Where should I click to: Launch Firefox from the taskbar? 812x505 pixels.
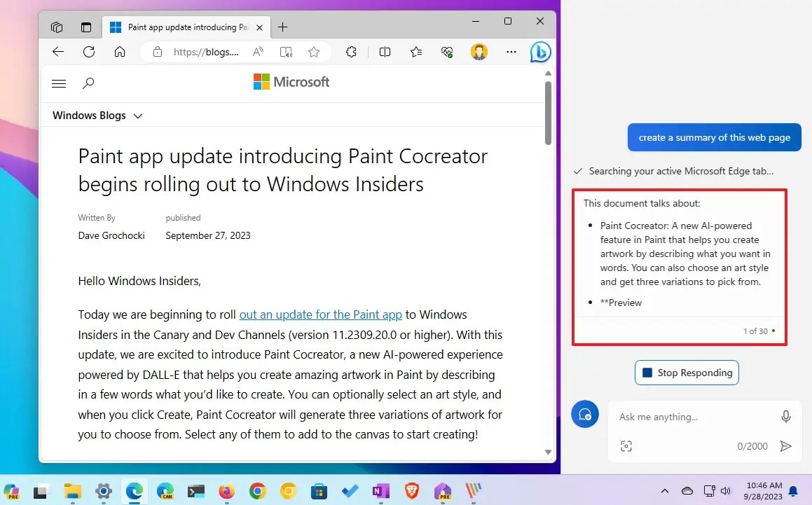point(226,491)
